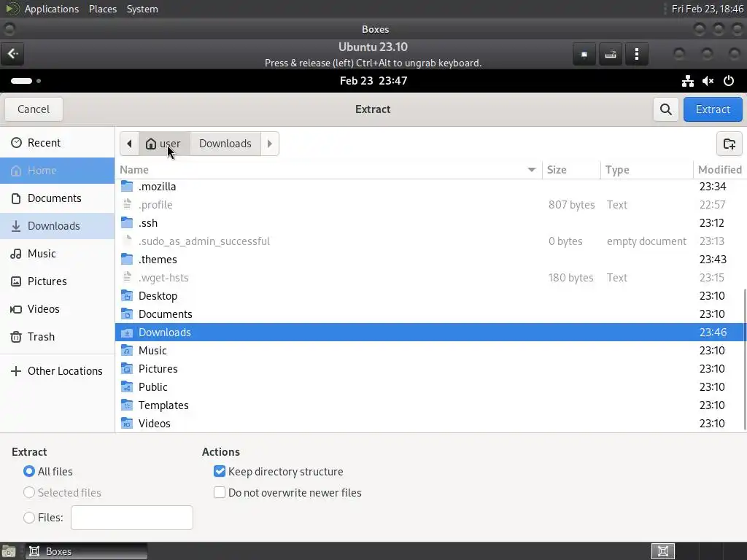The height and width of the screenshot is (560, 747).
Task: Click the path bar right scroll arrow
Action: pos(270,144)
